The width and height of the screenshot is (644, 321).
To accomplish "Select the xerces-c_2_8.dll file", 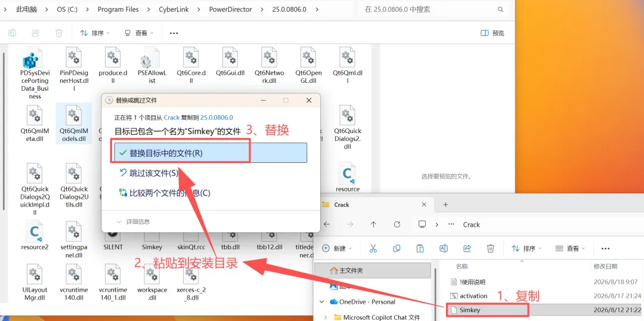I will [x=191, y=283].
